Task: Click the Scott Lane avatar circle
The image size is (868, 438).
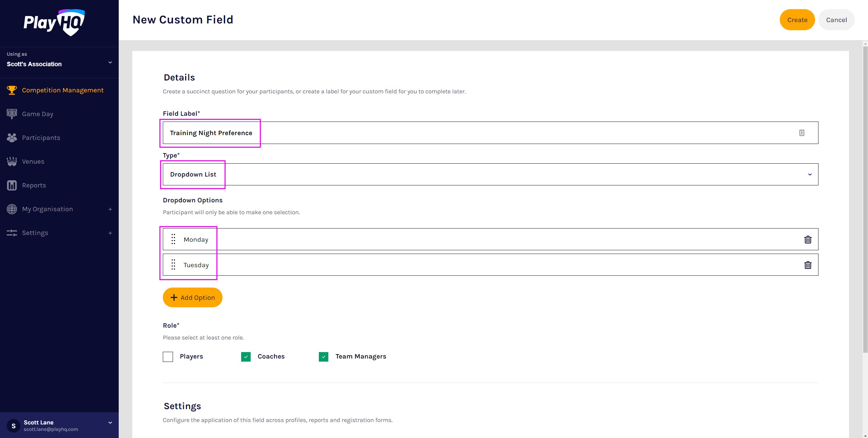Action: point(14,426)
